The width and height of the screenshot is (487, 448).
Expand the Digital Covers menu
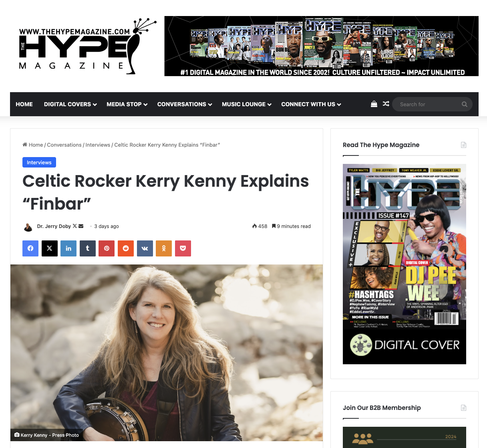click(x=70, y=104)
